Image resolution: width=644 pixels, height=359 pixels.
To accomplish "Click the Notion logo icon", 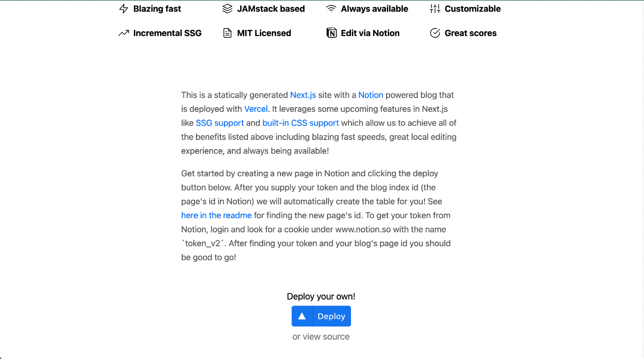I will 331,33.
